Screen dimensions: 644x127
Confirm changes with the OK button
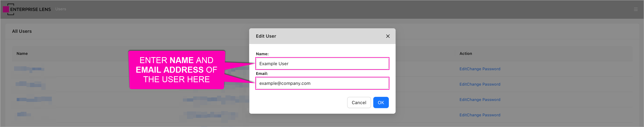(381, 102)
